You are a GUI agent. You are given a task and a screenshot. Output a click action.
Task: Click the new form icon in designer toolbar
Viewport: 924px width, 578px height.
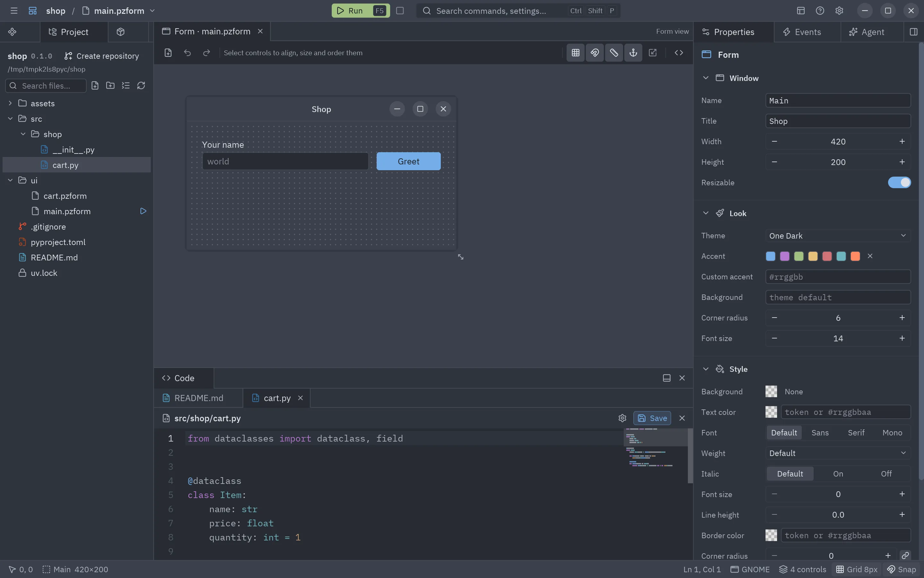[x=168, y=53]
